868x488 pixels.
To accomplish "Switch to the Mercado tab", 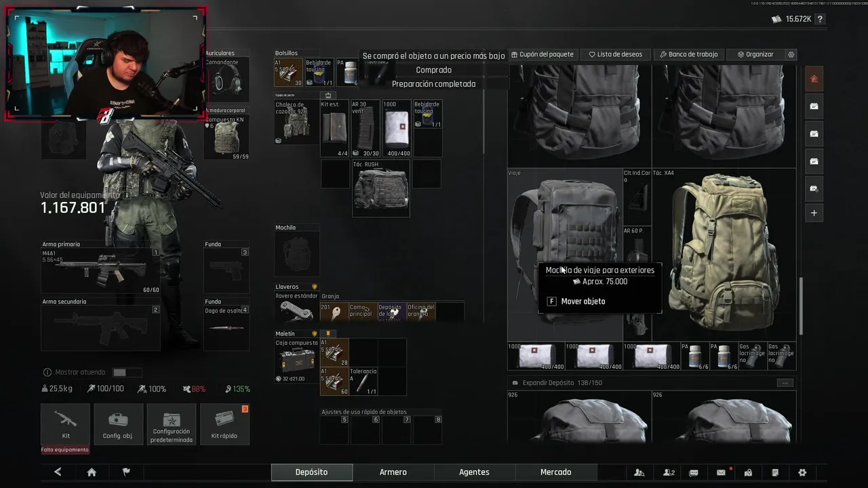I will click(555, 472).
